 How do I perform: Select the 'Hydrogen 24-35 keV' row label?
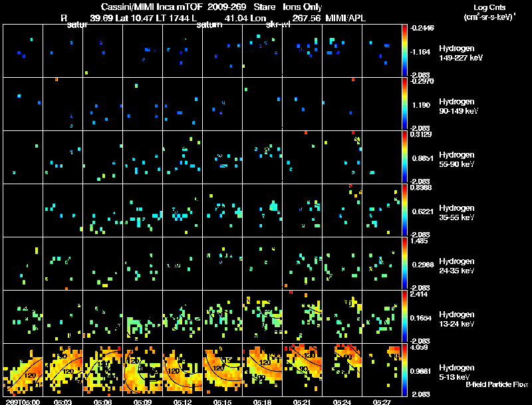pyautogui.click(x=457, y=266)
